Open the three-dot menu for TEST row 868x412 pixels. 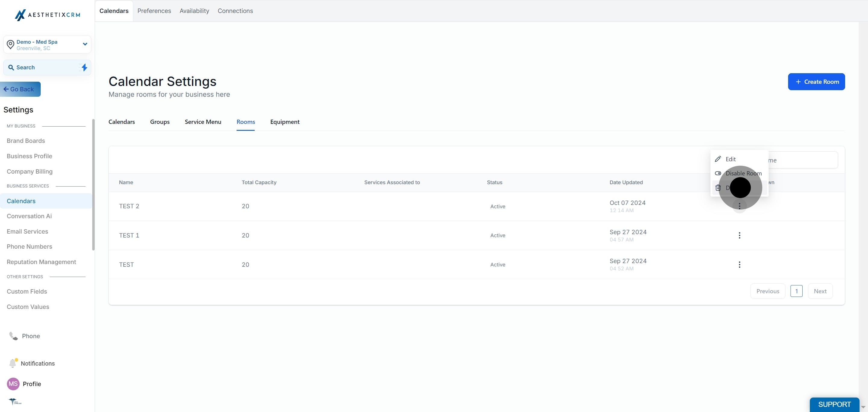pyautogui.click(x=739, y=264)
